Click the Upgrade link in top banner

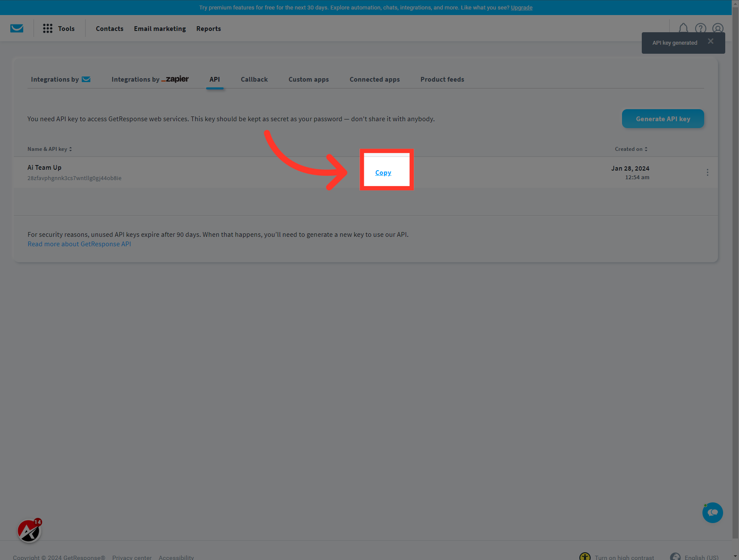pos(522,8)
